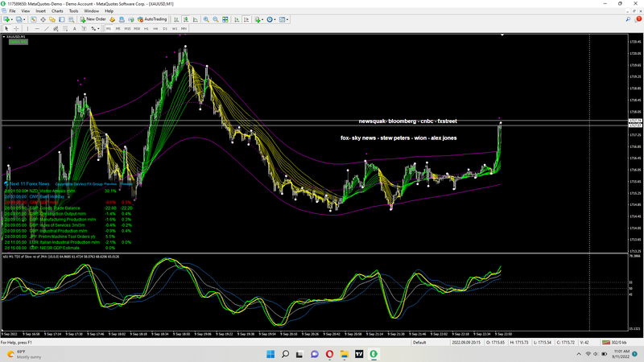644x362 pixels.
Task: Open TradingView from taskbar
Action: pyautogui.click(x=359, y=354)
